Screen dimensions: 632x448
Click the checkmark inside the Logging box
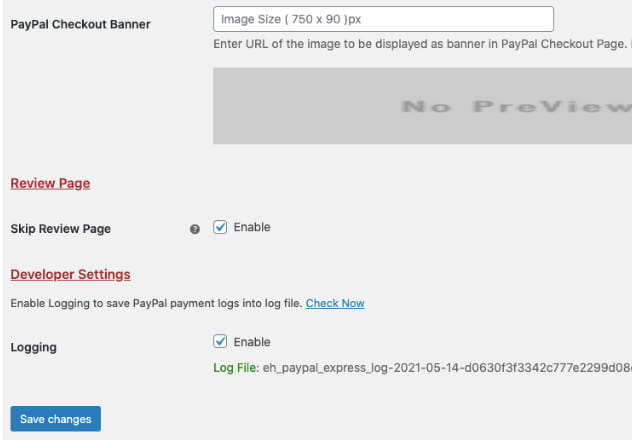pyautogui.click(x=221, y=342)
